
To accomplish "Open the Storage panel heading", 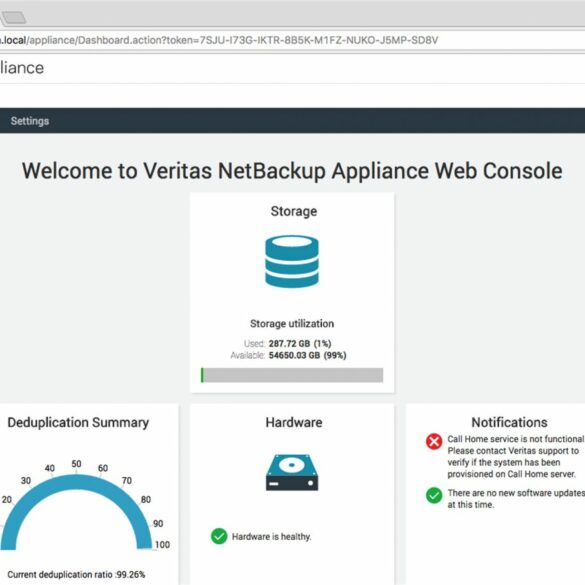I will tap(294, 211).
